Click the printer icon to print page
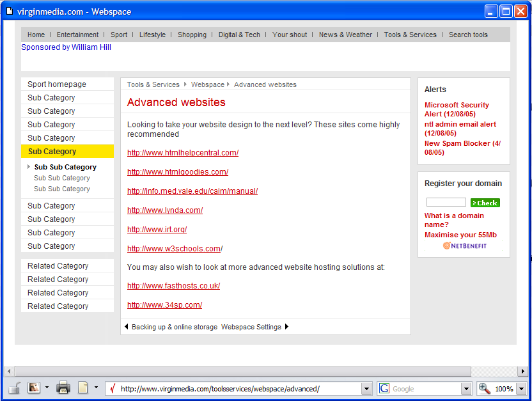The height and width of the screenshot is (401, 532). pyautogui.click(x=63, y=388)
